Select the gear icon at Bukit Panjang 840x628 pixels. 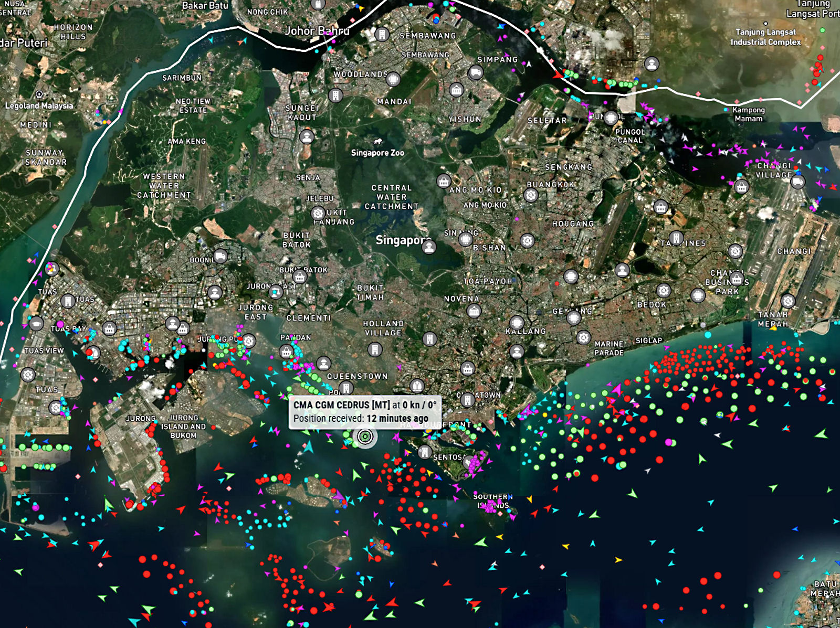coord(318,213)
